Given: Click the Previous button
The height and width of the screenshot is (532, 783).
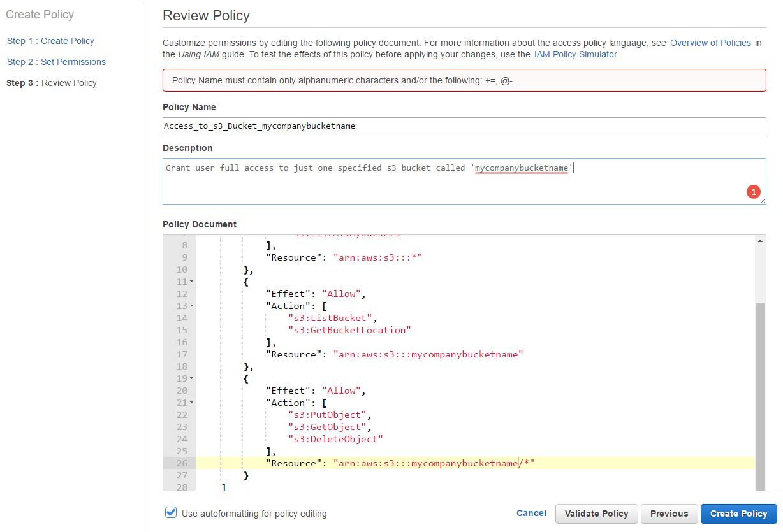Looking at the screenshot, I should (670, 514).
